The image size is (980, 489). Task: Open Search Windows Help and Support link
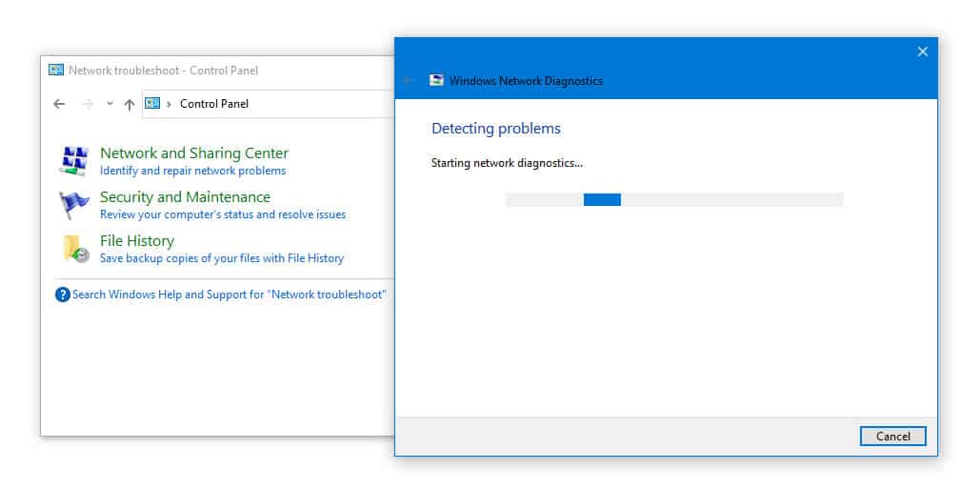pyautogui.click(x=230, y=295)
